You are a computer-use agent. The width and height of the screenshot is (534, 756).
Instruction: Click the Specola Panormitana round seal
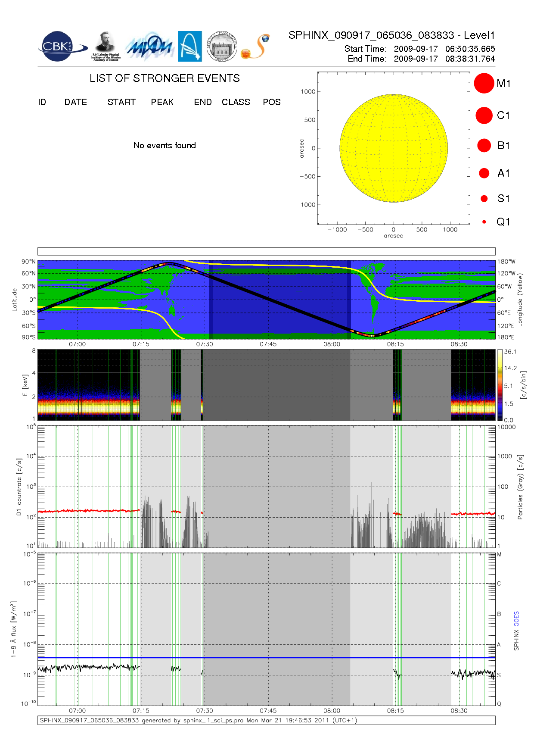click(x=221, y=47)
